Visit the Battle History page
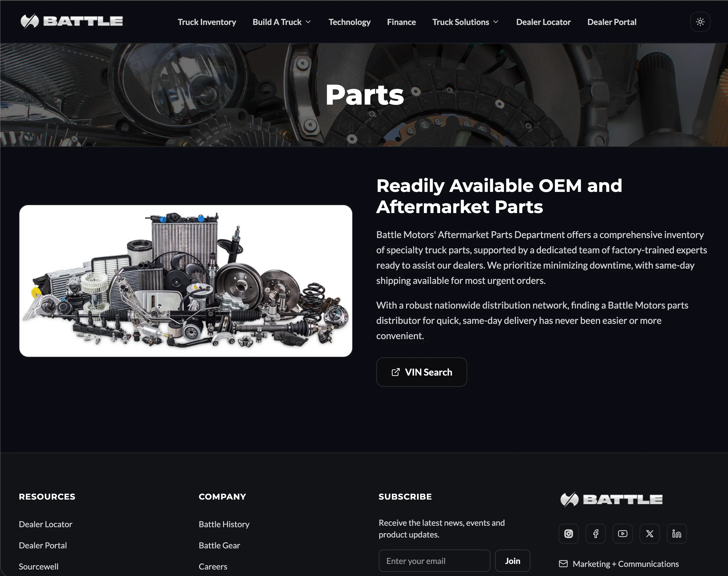 click(x=224, y=524)
